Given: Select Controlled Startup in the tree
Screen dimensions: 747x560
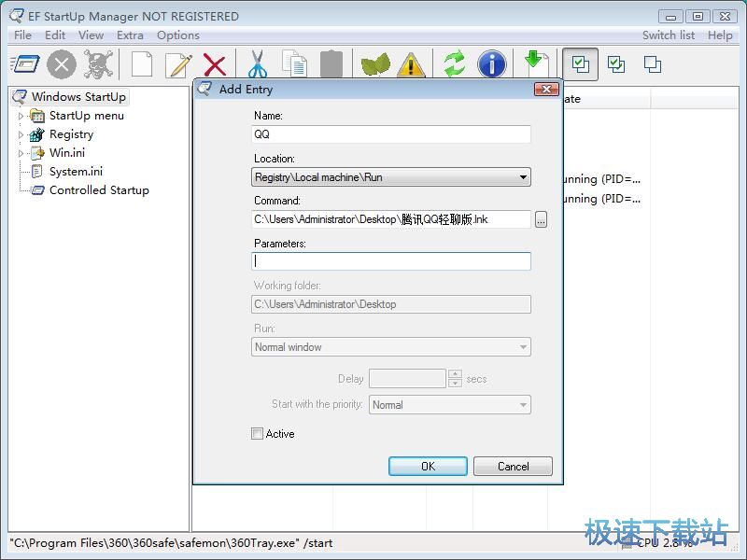Looking at the screenshot, I should coord(99,190).
